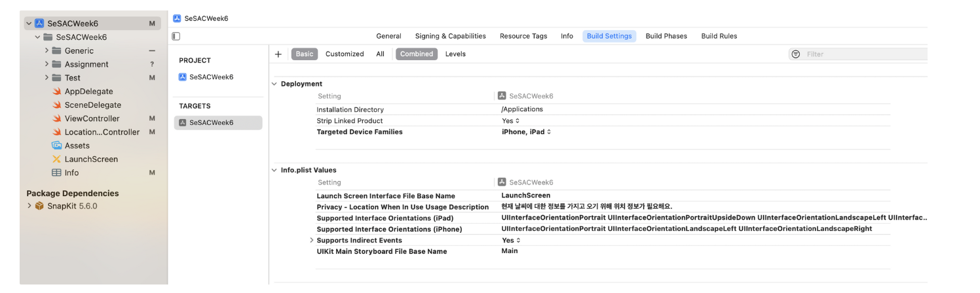This screenshot has width=980, height=293.
Task: Click the plus icon to add build setting
Action: click(x=278, y=54)
